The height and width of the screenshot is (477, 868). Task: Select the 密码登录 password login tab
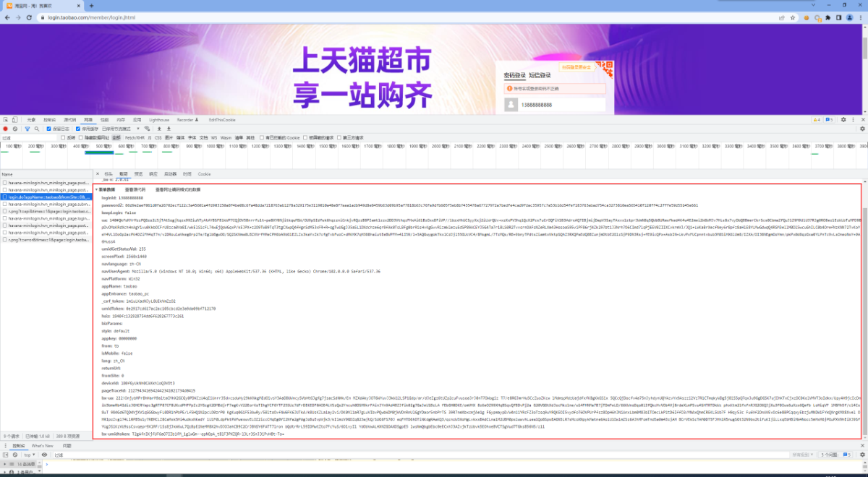[515, 75]
